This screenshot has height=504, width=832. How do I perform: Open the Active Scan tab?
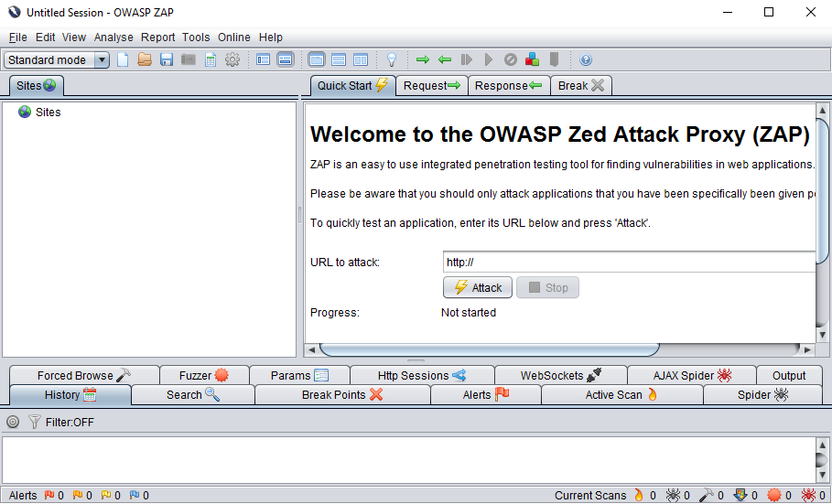[x=621, y=395]
